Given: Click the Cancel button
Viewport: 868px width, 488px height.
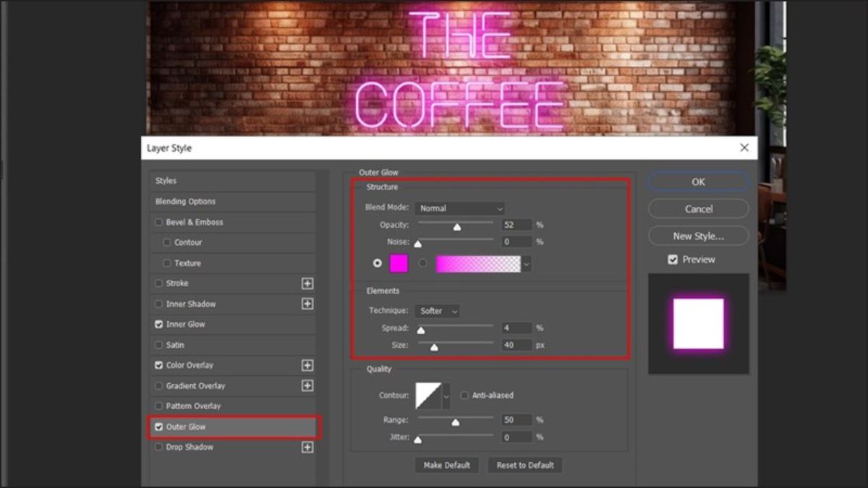Looking at the screenshot, I should (x=698, y=209).
